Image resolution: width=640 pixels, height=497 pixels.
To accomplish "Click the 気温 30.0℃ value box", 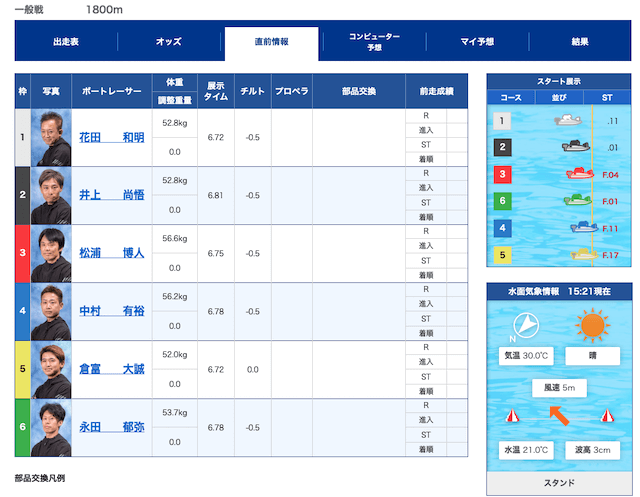I will [x=526, y=356].
